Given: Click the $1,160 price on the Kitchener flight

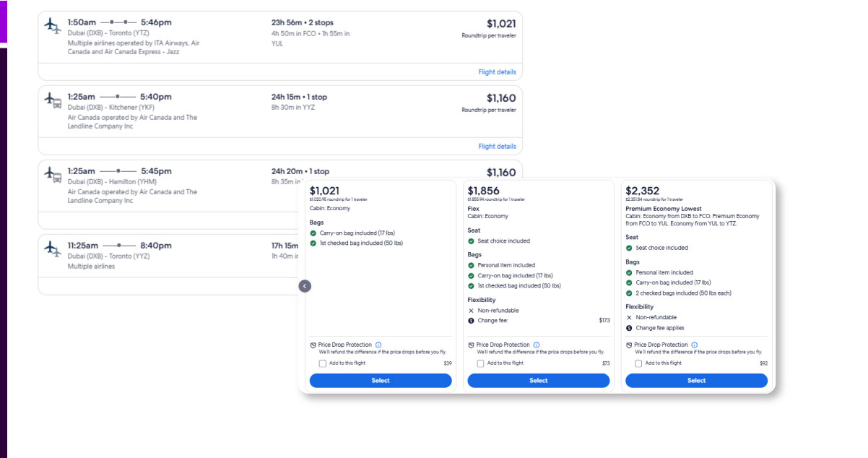Looking at the screenshot, I should pos(500,98).
